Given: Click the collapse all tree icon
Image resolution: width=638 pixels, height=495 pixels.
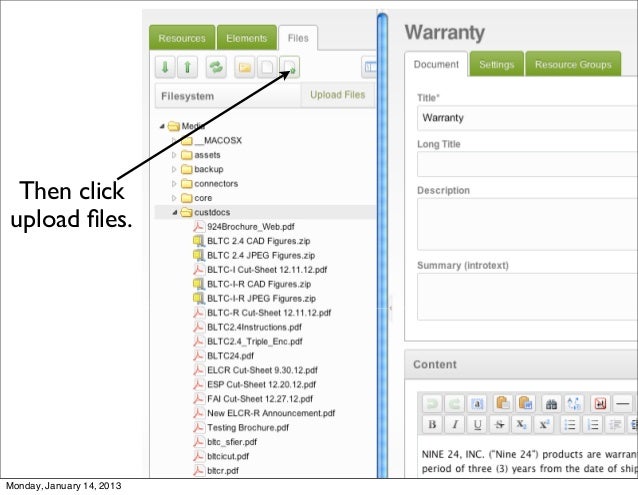Looking at the screenshot, I should 188,67.
